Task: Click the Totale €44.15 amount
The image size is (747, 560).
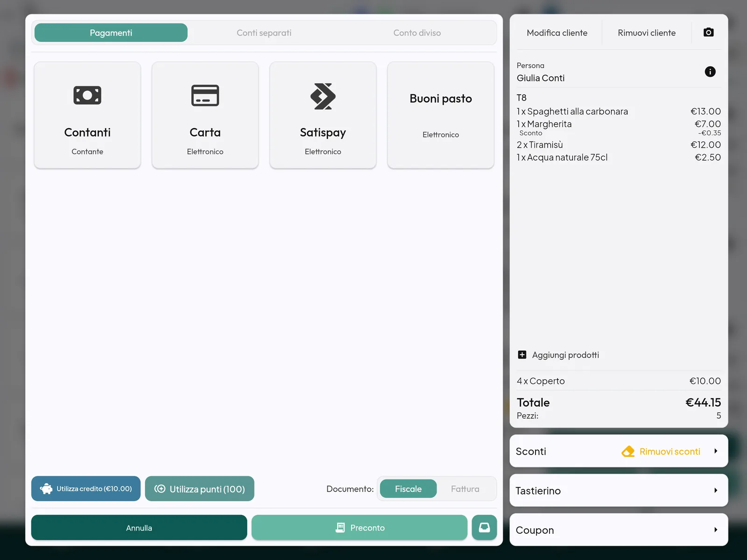Action: pyautogui.click(x=703, y=403)
